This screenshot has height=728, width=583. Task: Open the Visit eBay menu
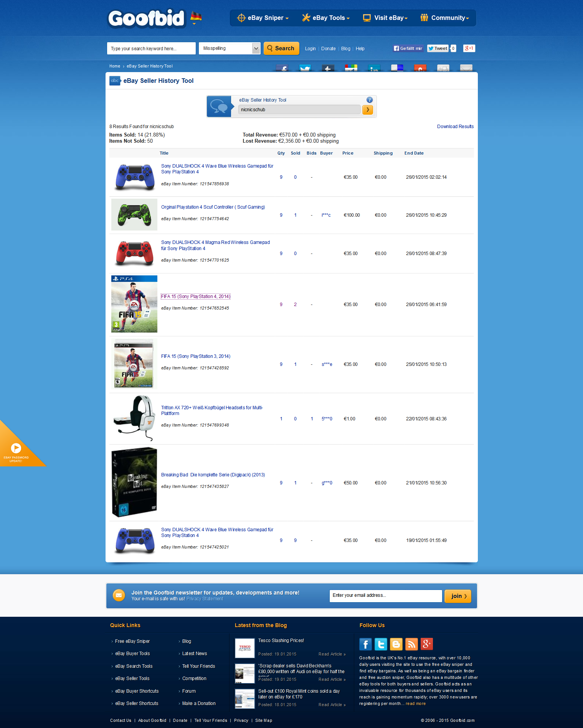click(x=385, y=18)
